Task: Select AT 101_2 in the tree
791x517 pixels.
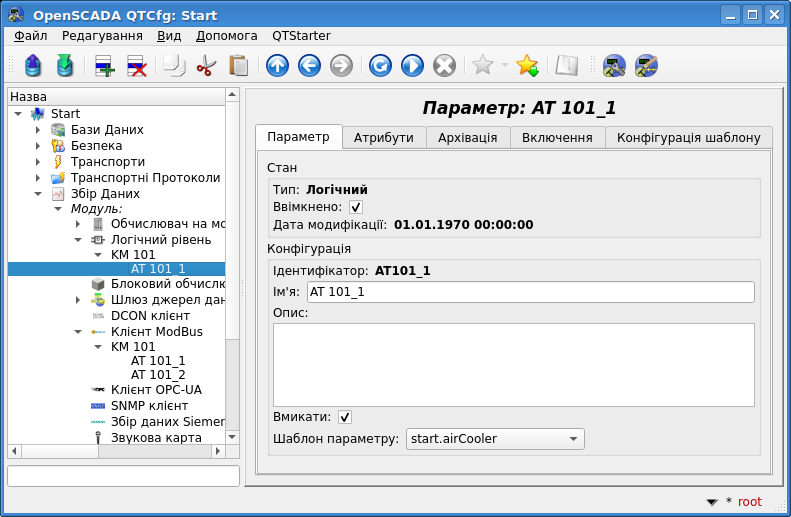Action: (x=158, y=375)
